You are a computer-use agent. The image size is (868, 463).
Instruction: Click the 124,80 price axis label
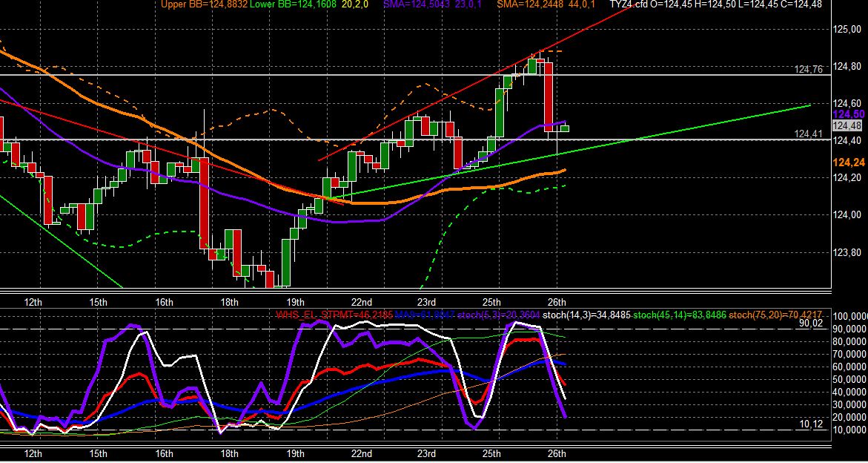click(847, 67)
